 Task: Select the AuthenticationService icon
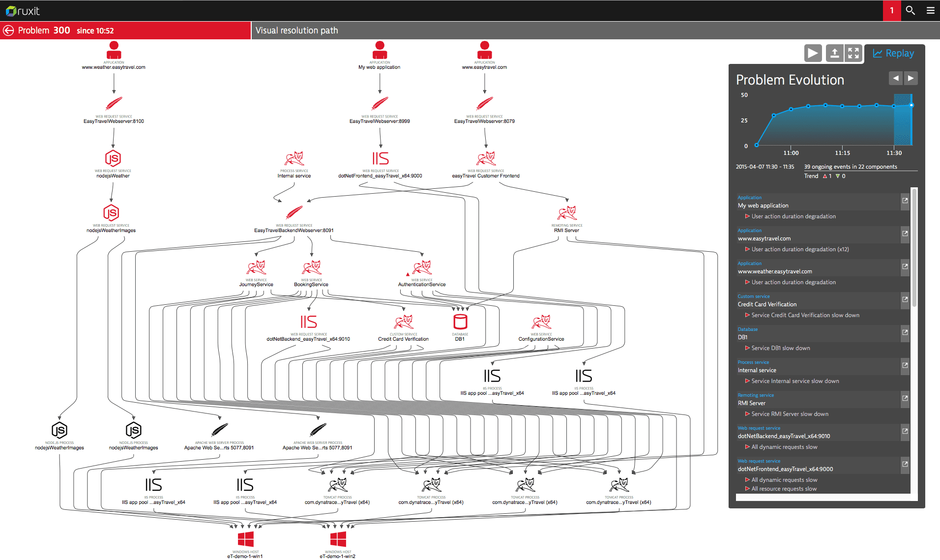click(x=422, y=268)
